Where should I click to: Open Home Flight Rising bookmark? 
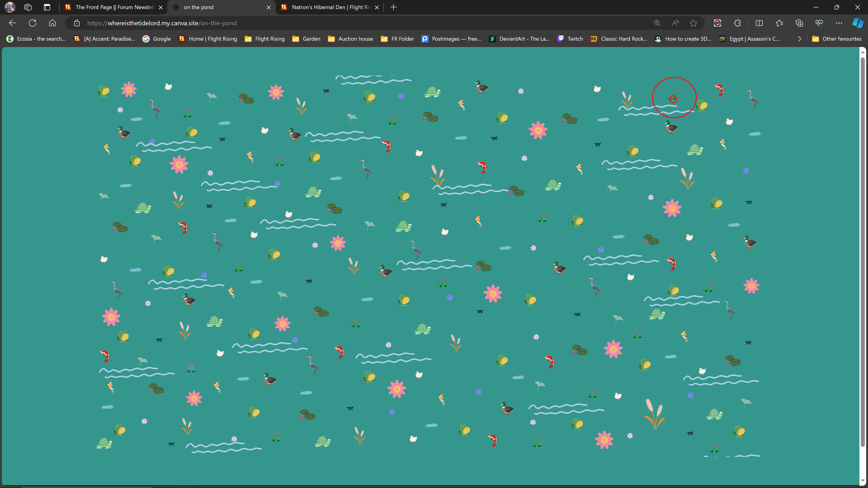208,39
